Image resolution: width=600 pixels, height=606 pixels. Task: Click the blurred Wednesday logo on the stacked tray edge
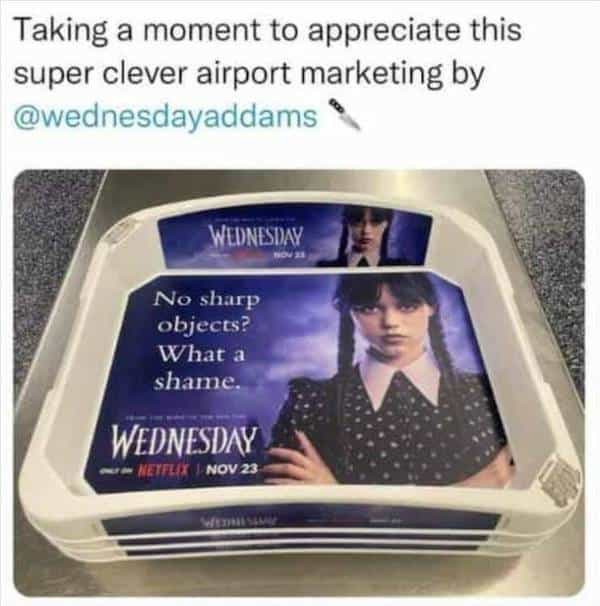pyautogui.click(x=238, y=523)
